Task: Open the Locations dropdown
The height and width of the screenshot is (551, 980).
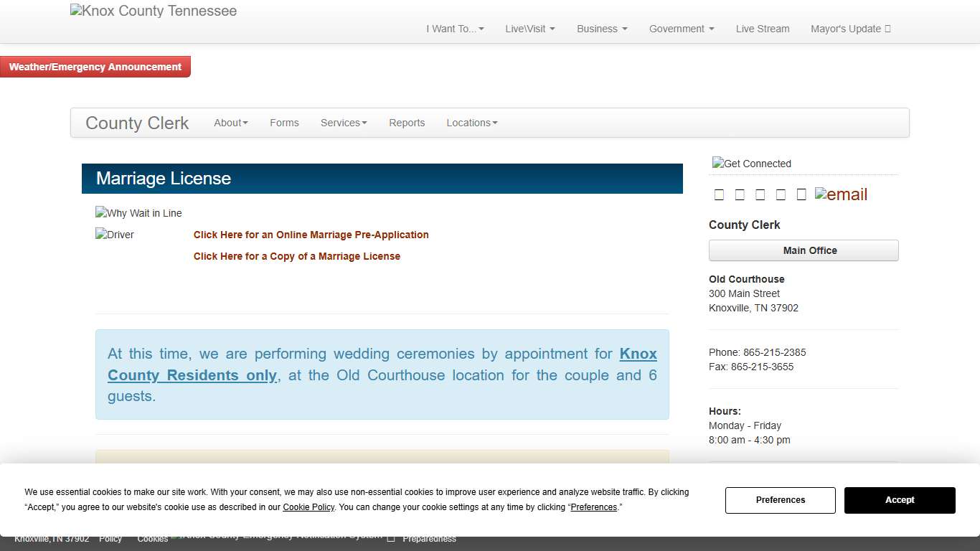Action: (x=471, y=123)
